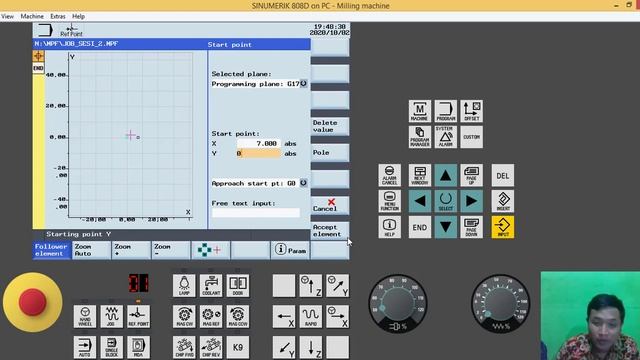Viewport: 640px width, 360px height.
Task: Open the PROGRAM operating area key
Action: tap(445, 111)
